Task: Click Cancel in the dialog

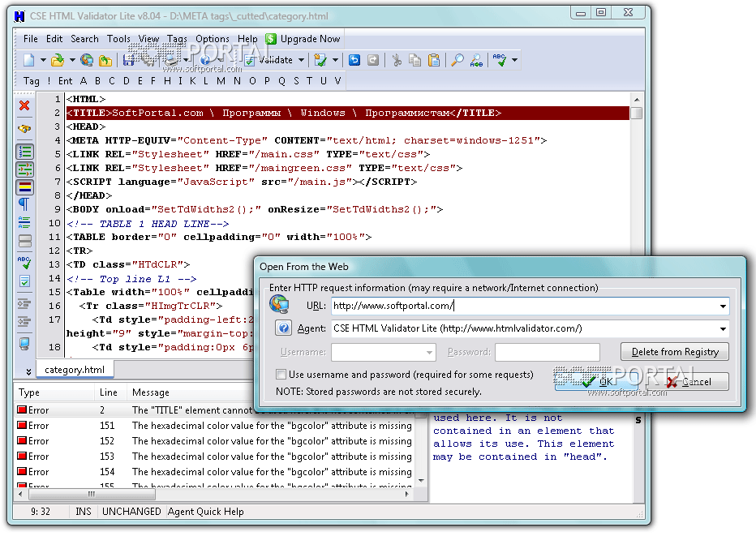Action: point(689,382)
